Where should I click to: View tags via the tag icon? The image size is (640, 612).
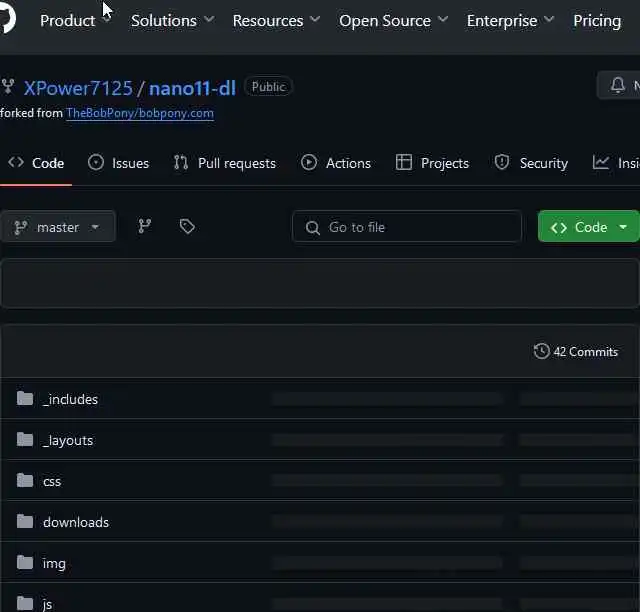187,226
